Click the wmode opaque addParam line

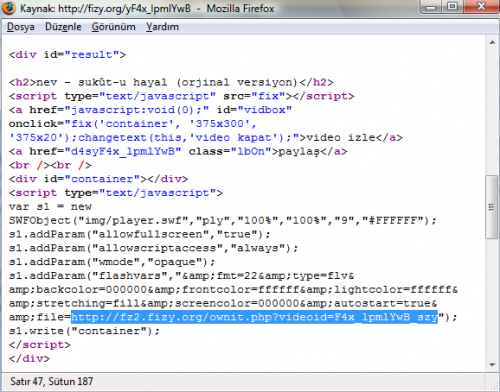coord(112,262)
